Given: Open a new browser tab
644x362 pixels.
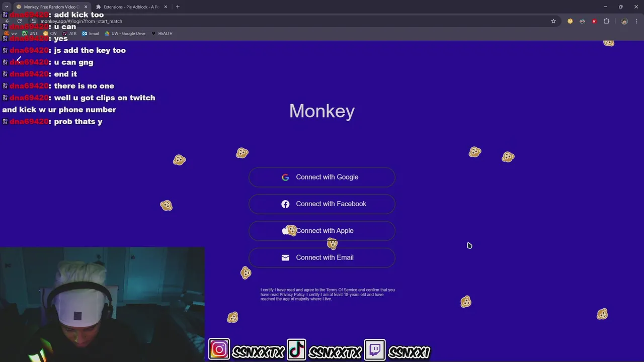Looking at the screenshot, I should [178, 7].
